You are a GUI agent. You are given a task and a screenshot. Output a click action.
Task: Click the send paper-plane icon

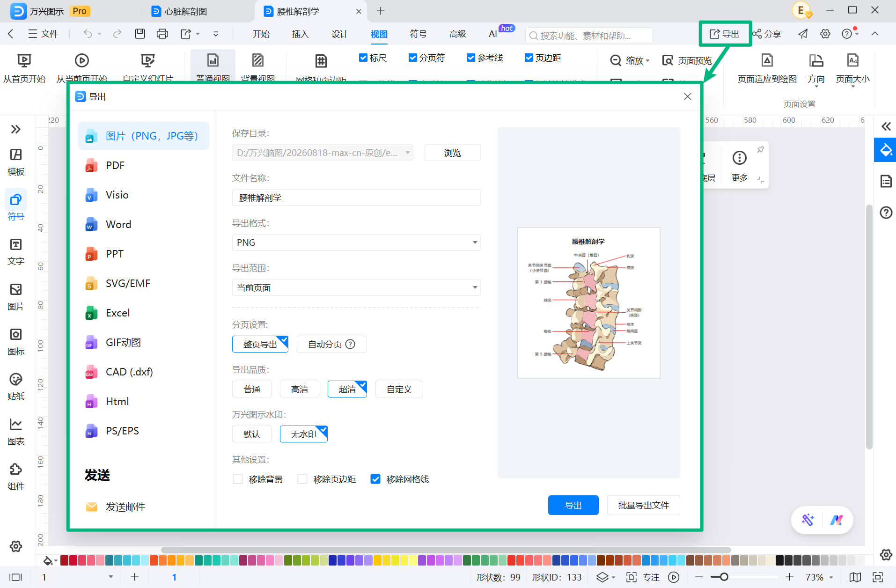tap(803, 34)
